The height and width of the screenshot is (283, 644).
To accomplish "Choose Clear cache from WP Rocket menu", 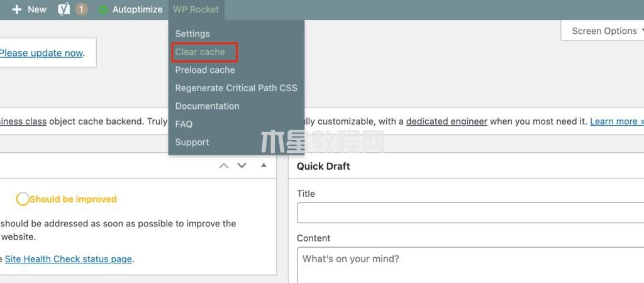I will 200,52.
